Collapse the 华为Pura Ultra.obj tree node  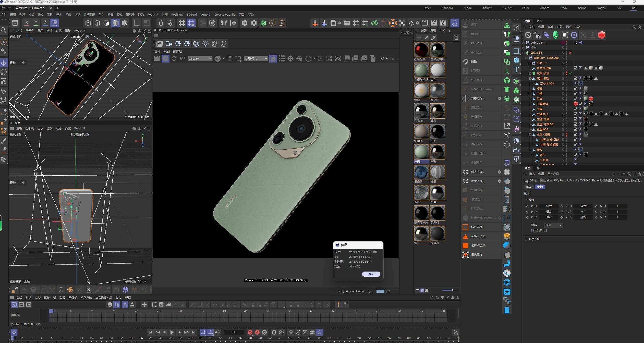(527, 58)
